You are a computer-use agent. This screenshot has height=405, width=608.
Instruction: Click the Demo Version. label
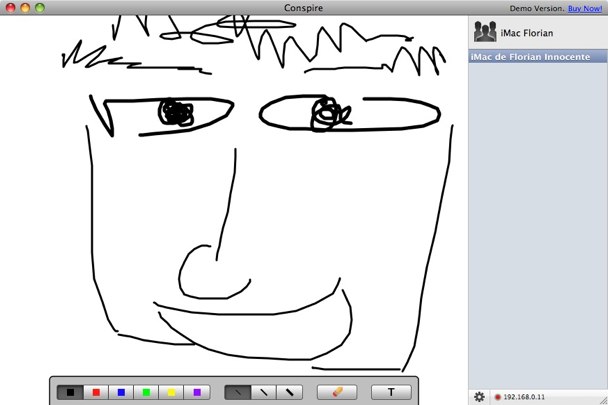click(x=537, y=8)
